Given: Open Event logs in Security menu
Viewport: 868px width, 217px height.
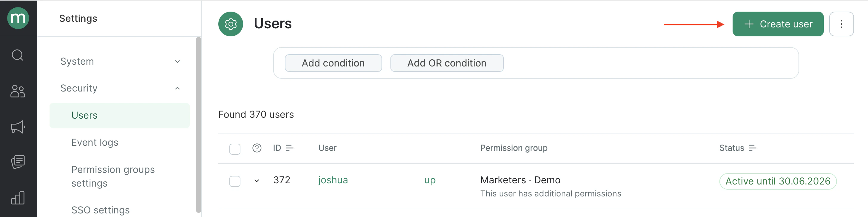Looking at the screenshot, I should 95,142.
